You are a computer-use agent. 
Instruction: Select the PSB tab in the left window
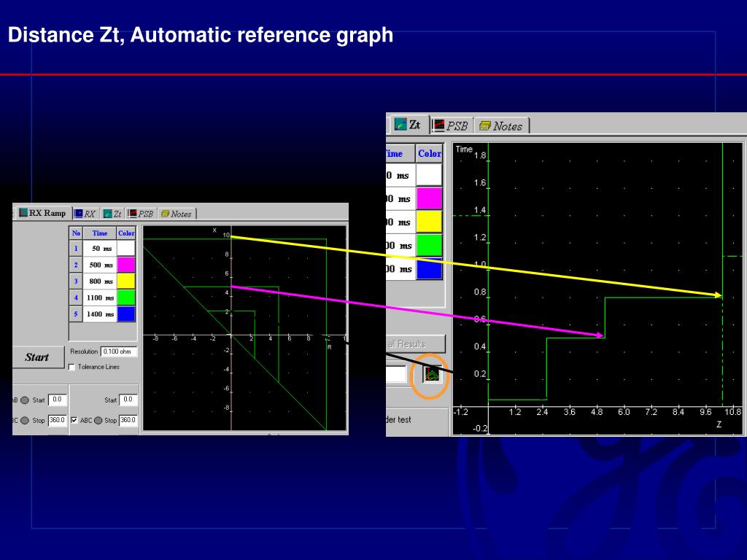[141, 214]
